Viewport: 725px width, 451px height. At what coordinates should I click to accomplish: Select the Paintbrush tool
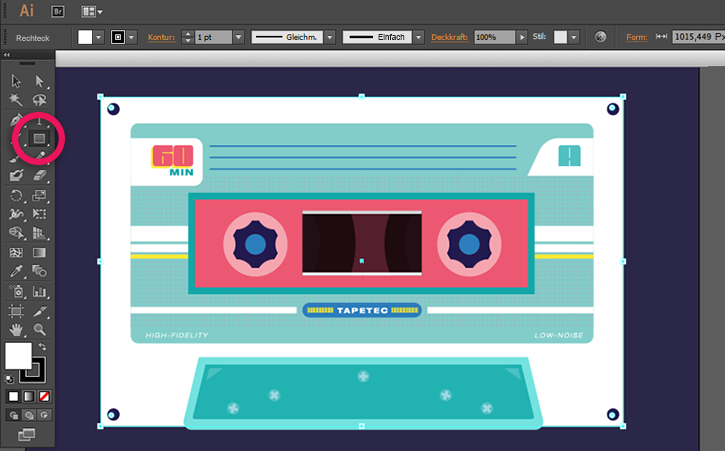(x=15, y=157)
